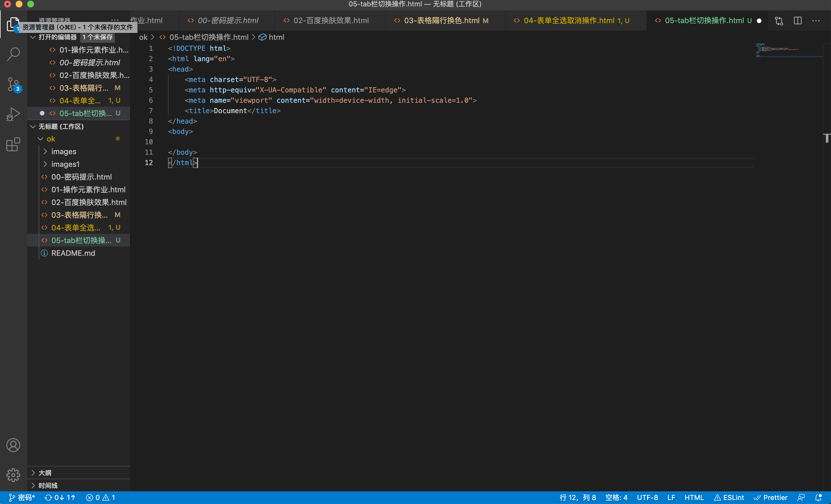Screen dimensions: 831x504
Task: Open 01-操作元素作业.html in ok folder
Action: pos(78,189)
